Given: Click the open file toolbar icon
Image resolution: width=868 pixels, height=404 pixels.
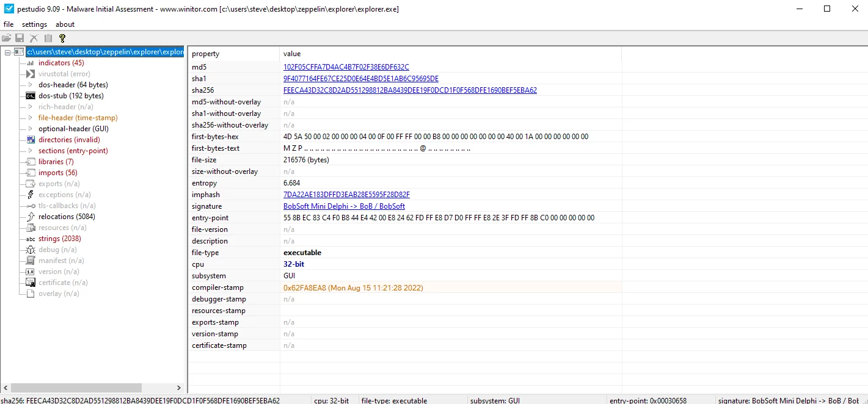Looking at the screenshot, I should coord(6,38).
